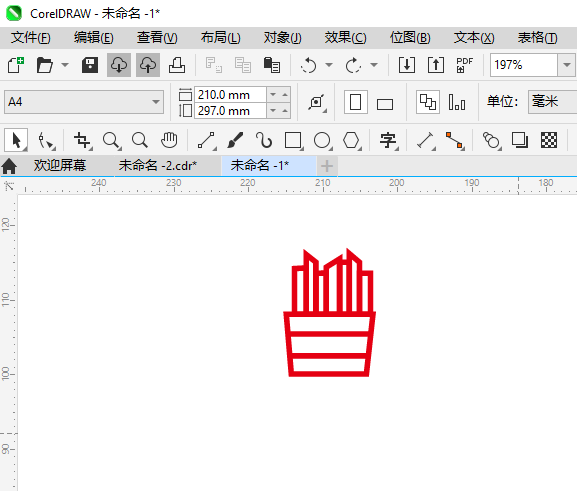The width and height of the screenshot is (577, 491).
Task: Toggle apply layout to all pages
Action: [x=428, y=102]
